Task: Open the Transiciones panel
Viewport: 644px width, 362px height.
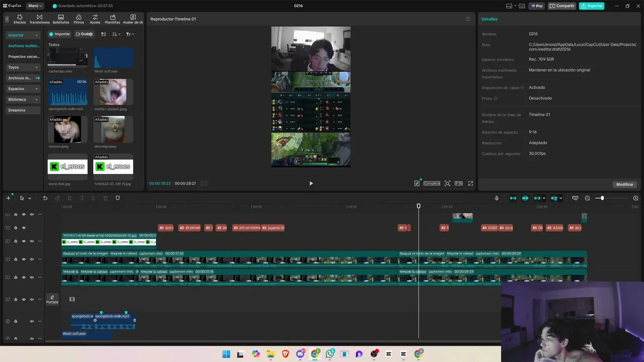Action: click(x=39, y=19)
